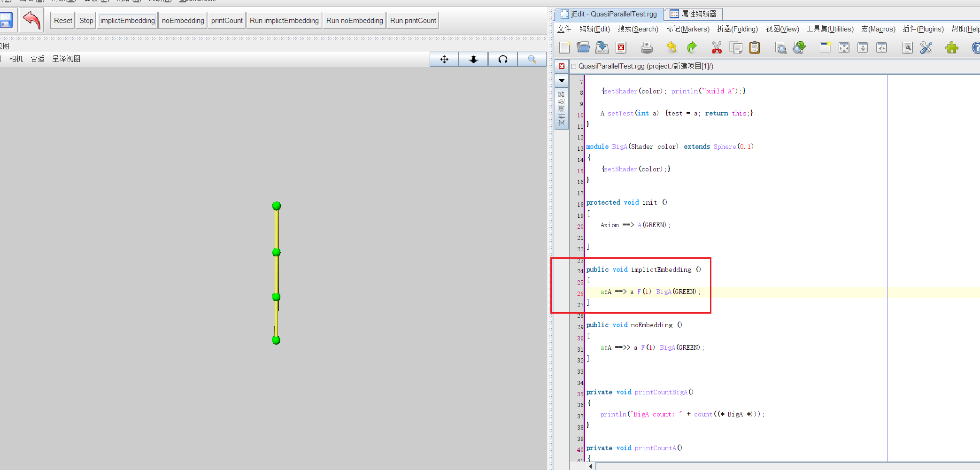
Task: Toggle the QuasiParallelTest.rgg buffer checkbox
Action: 573,67
